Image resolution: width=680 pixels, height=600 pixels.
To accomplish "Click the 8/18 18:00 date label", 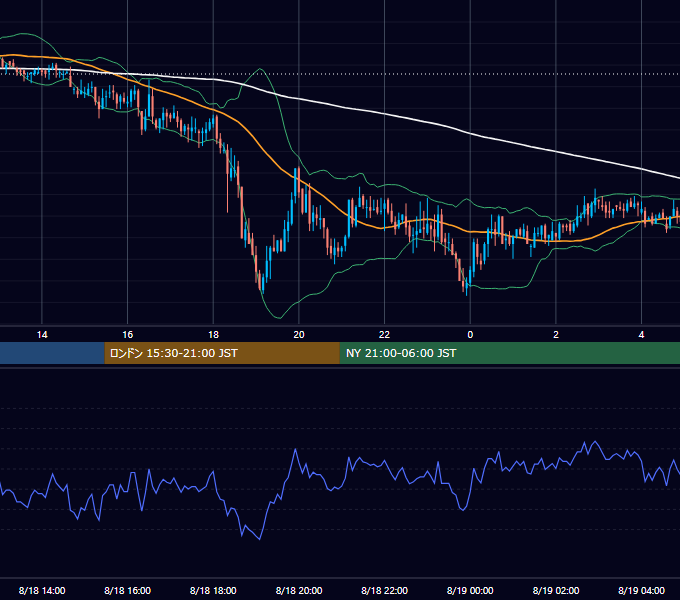I will point(213,590).
